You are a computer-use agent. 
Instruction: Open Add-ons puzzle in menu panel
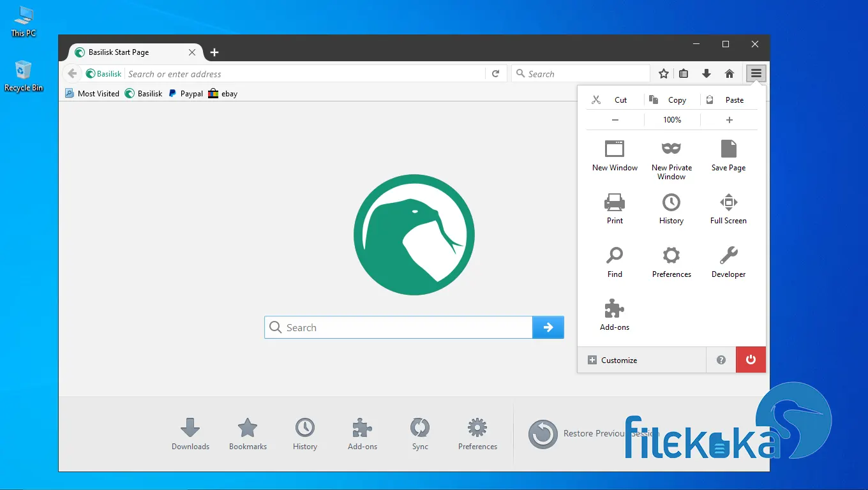(x=615, y=315)
